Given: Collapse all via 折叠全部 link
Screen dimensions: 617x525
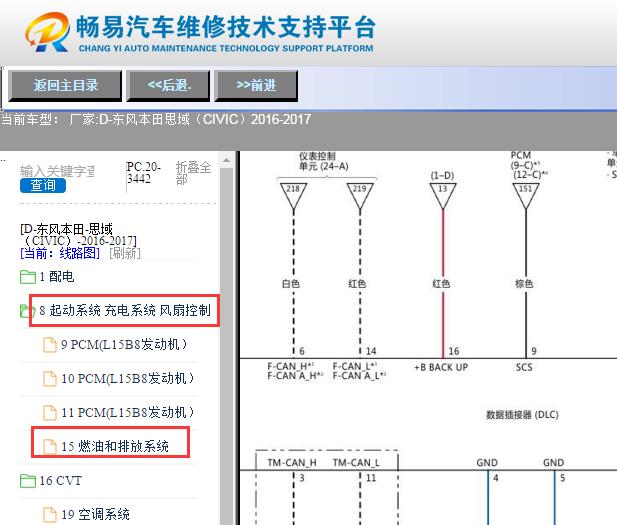Looking at the screenshot, I should coord(193,173).
